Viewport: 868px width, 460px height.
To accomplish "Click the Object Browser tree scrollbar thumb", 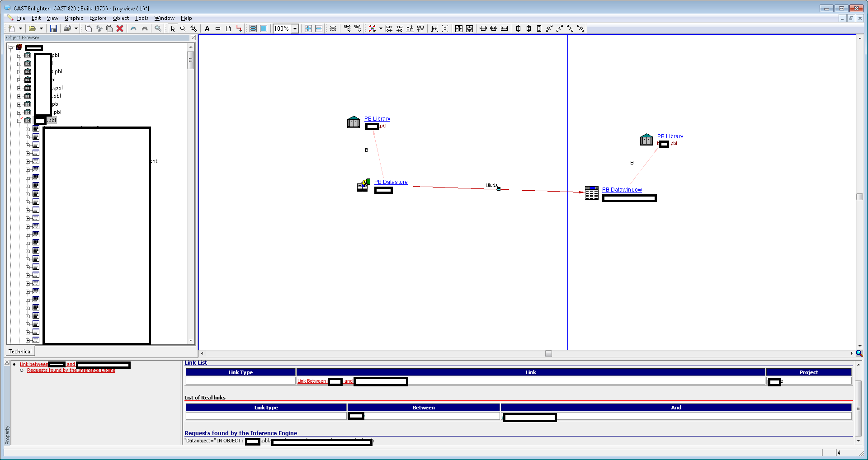I will pyautogui.click(x=191, y=60).
